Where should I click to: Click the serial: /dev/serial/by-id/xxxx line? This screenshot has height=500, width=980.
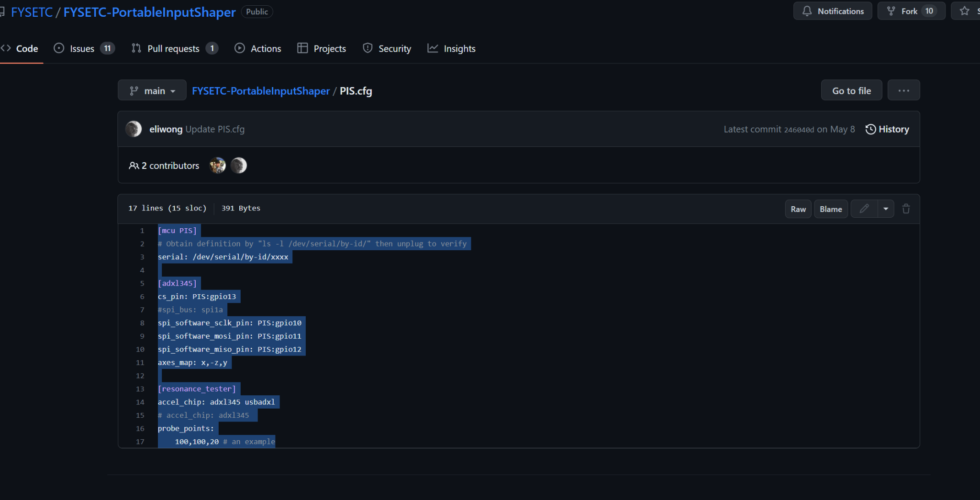coord(223,257)
